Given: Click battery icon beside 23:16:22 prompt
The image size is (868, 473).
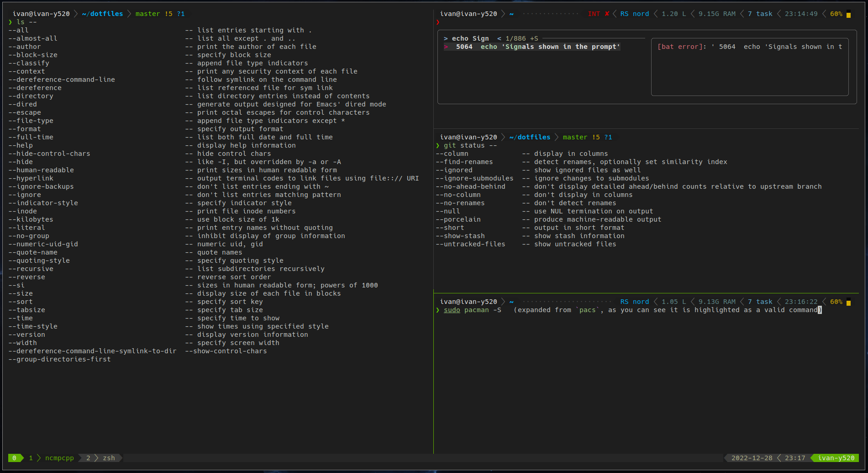Looking at the screenshot, I should (x=848, y=302).
